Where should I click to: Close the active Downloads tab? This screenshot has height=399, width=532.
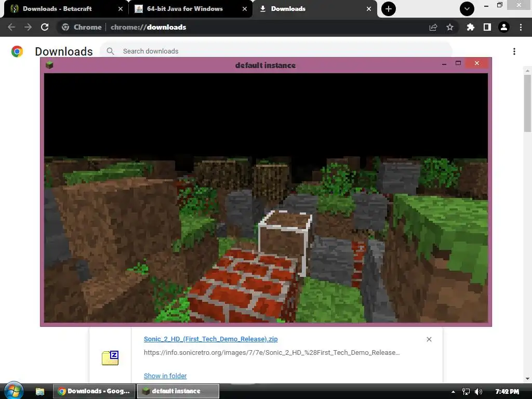tap(369, 9)
